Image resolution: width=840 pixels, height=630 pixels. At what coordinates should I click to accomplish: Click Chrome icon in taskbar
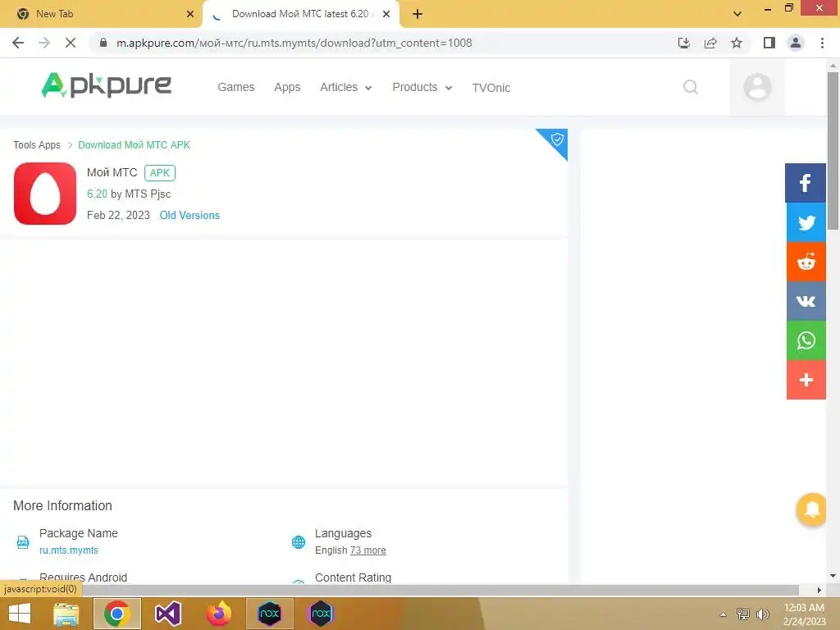pyautogui.click(x=117, y=614)
